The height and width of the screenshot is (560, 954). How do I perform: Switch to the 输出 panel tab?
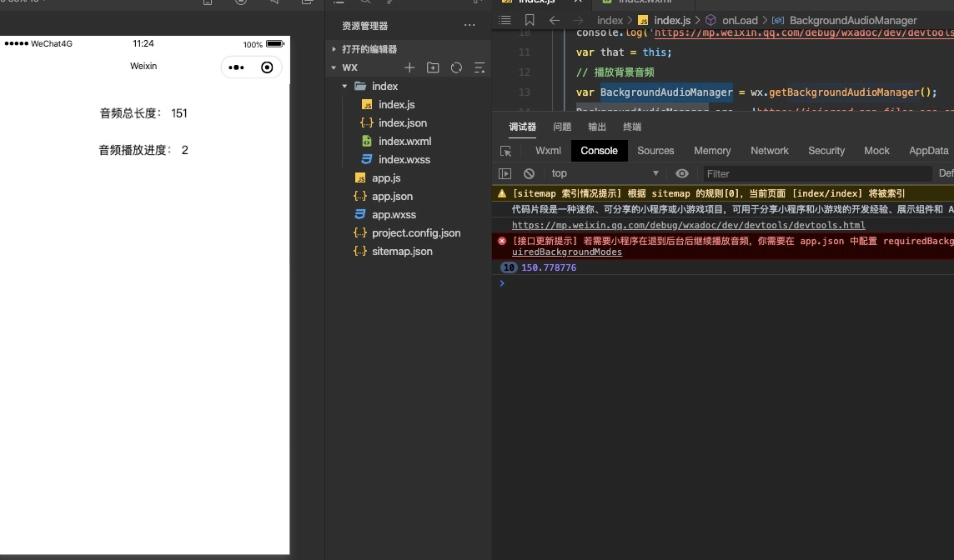click(x=597, y=127)
